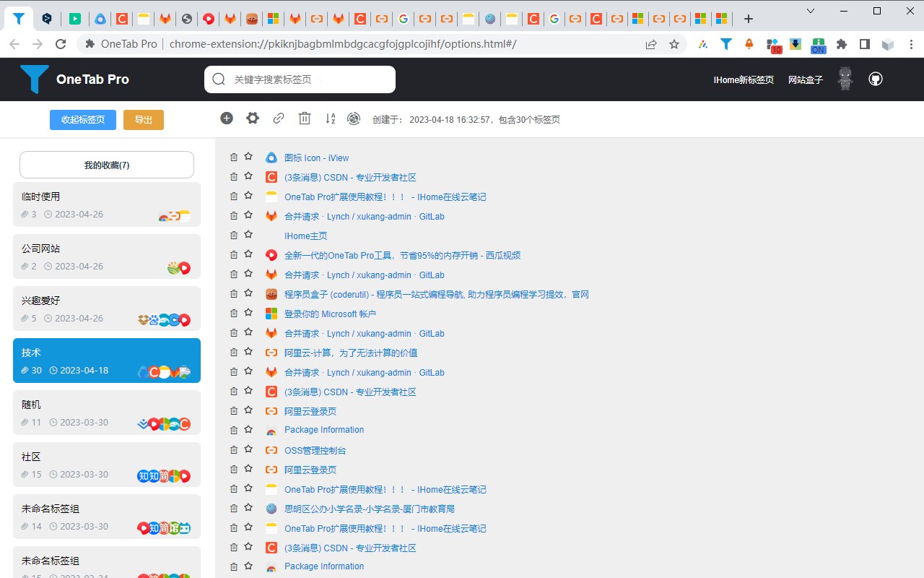Click the extension icon with the blue ON badge
The height and width of the screenshot is (578, 924).
click(x=818, y=46)
